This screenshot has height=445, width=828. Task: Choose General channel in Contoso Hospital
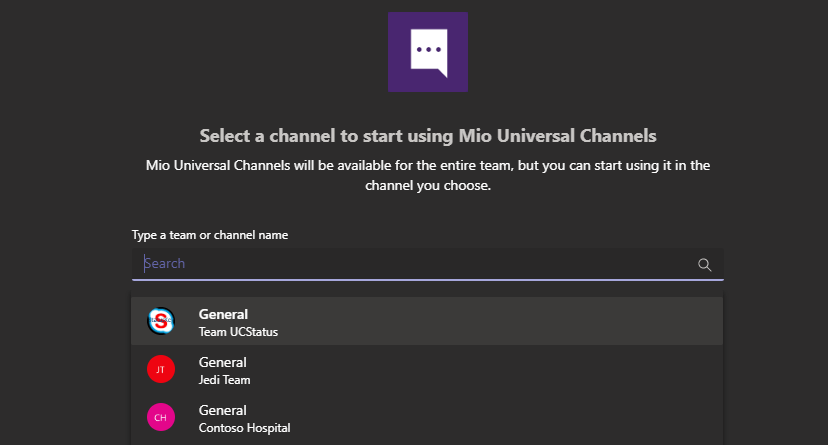[x=223, y=410]
